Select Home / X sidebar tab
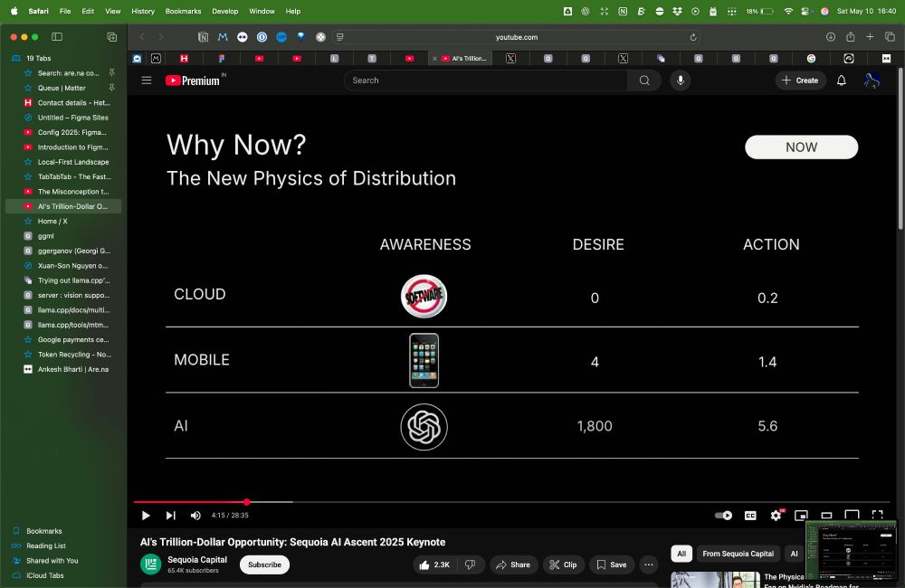 (63, 221)
